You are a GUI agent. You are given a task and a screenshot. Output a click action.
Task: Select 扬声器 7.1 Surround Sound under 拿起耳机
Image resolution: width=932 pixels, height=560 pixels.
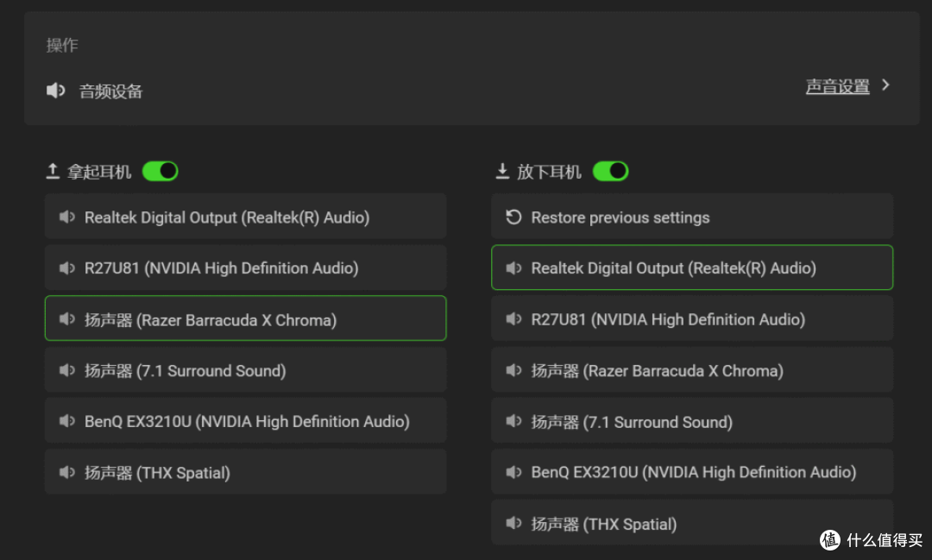tap(245, 370)
